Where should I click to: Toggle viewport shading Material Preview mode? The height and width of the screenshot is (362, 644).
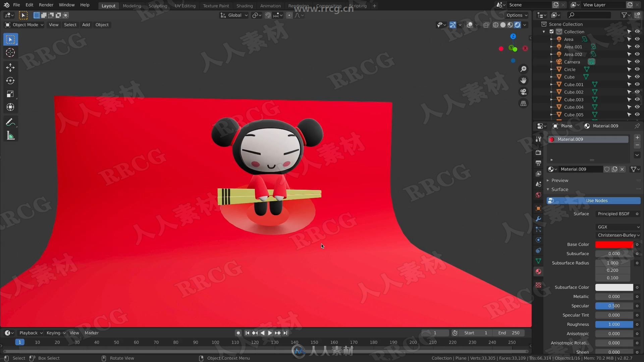509,24
